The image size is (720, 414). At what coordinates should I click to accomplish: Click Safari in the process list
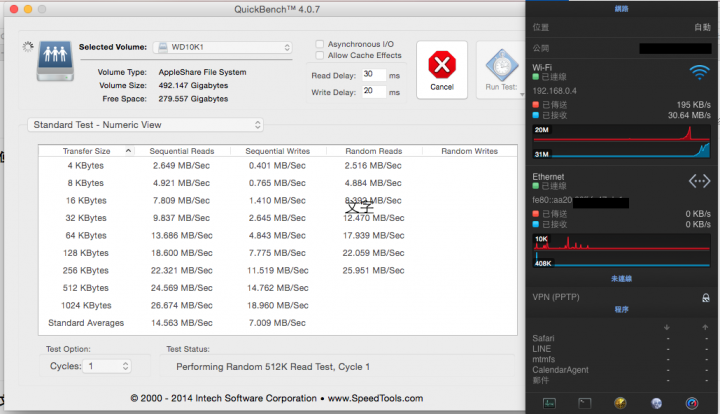click(x=543, y=338)
